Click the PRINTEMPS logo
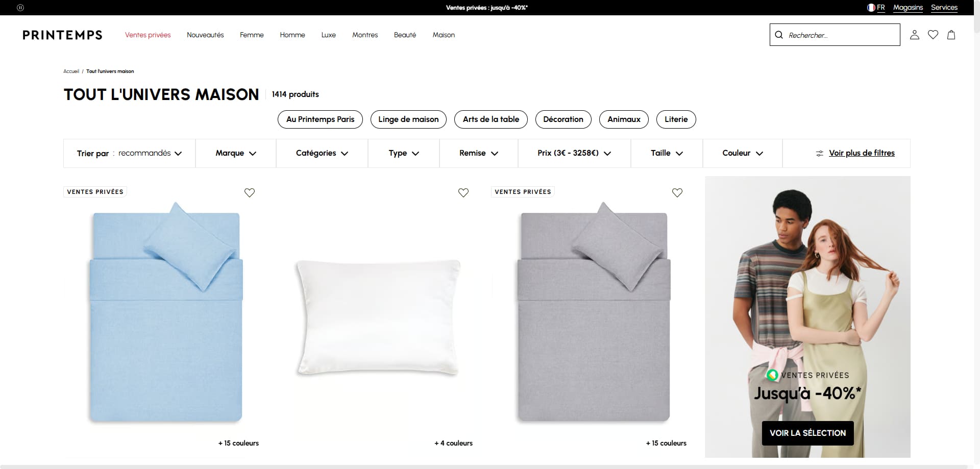 click(x=62, y=35)
